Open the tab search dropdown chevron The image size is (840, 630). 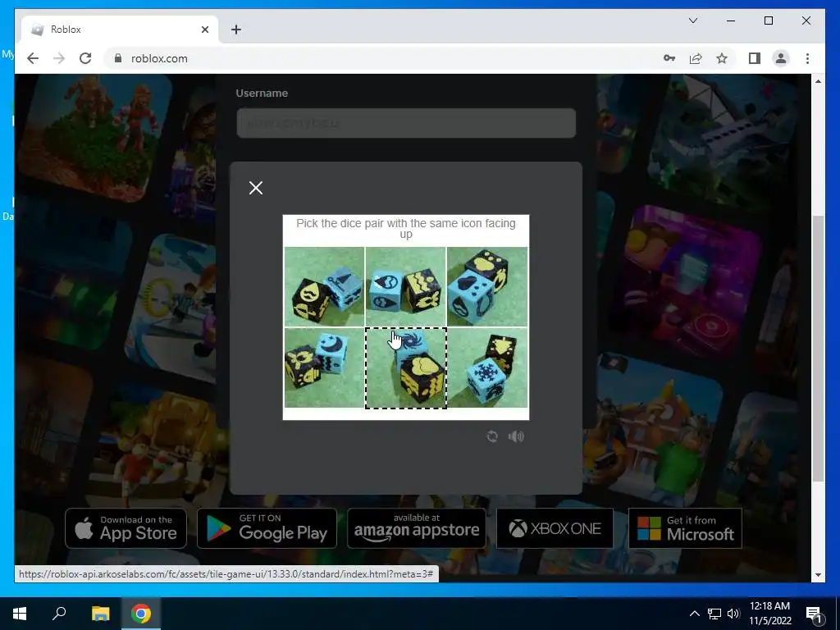[692, 21]
